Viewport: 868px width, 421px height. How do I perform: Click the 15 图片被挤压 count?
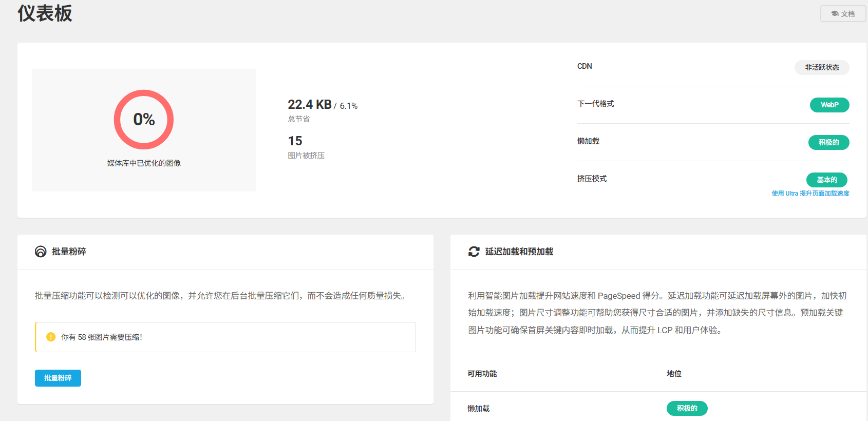coord(295,141)
